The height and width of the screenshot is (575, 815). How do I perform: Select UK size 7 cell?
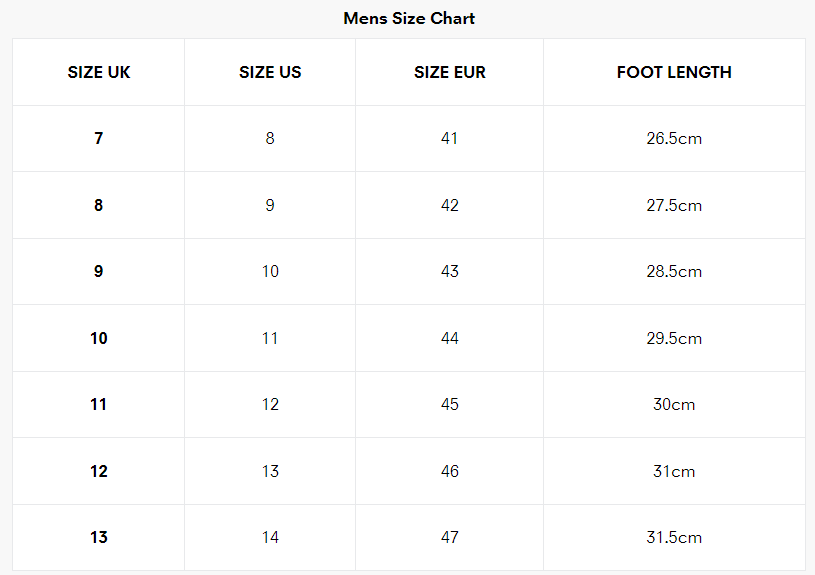[99, 139]
